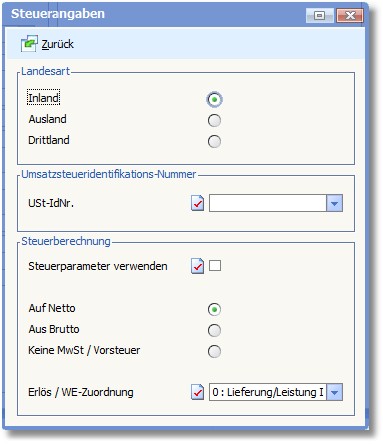
Task: Click the note icon beside Erlös / WE-Zuordnung
Action: coord(197,392)
